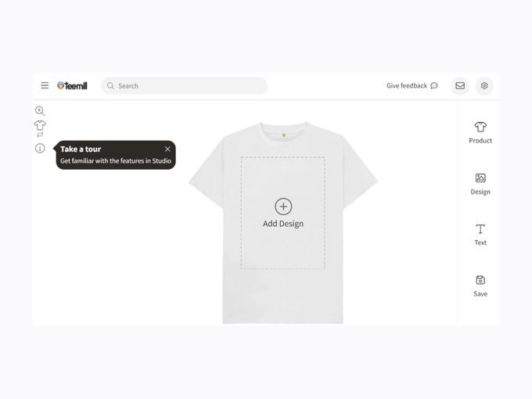The height and width of the screenshot is (399, 532).
Task: Click the Add Design label
Action: click(283, 224)
